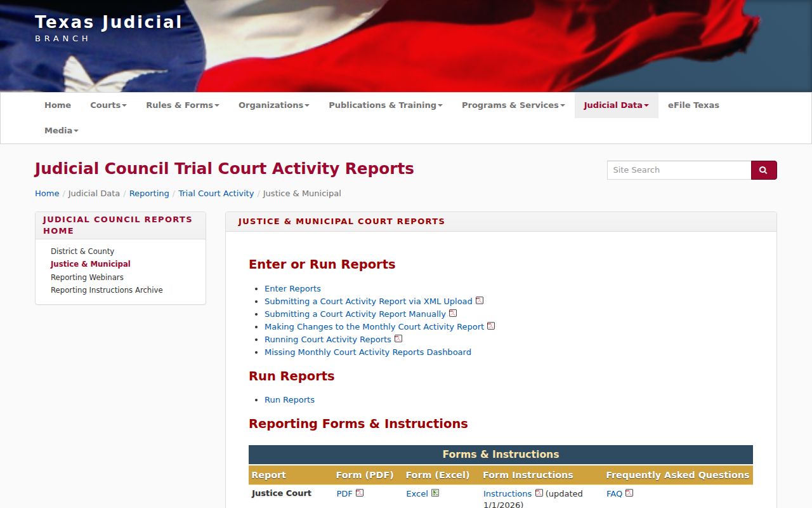The image size is (812, 508).
Task: Select District & County in sidebar
Action: click(x=82, y=251)
